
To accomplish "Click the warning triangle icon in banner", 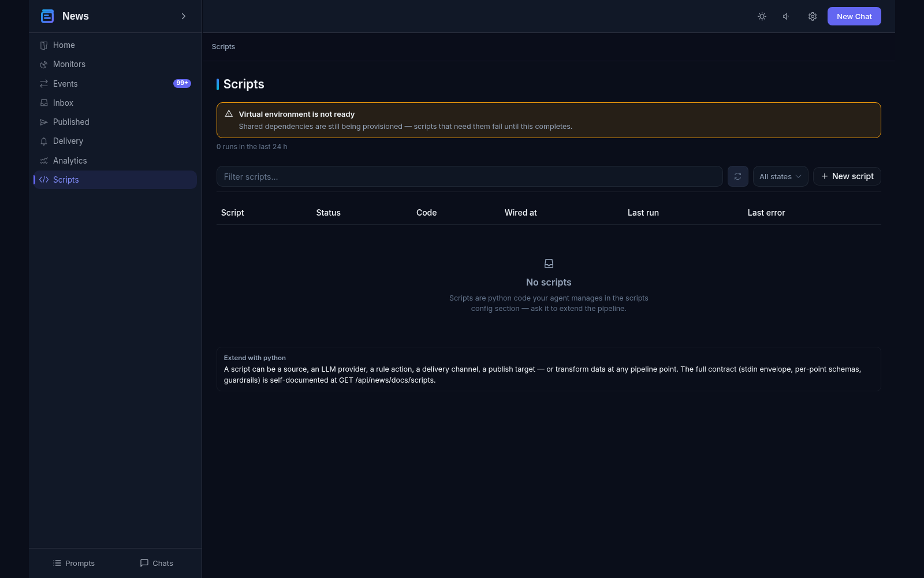I will click(229, 114).
